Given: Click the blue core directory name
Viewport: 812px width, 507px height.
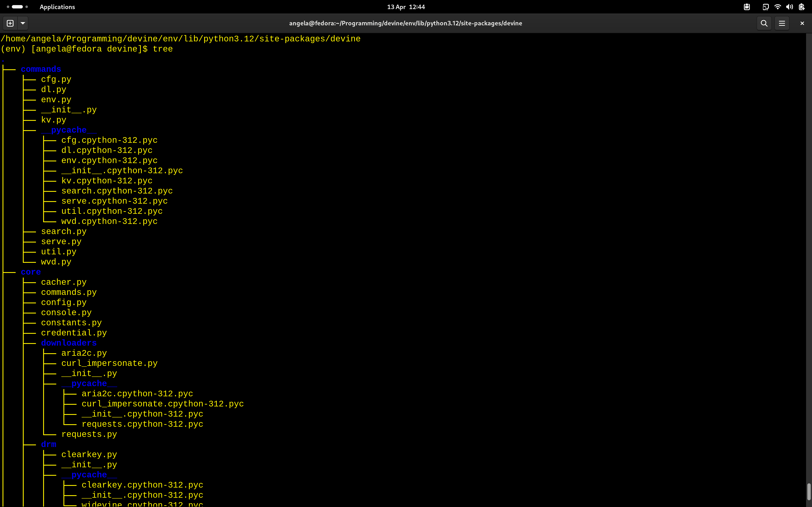Looking at the screenshot, I should pyautogui.click(x=31, y=272).
